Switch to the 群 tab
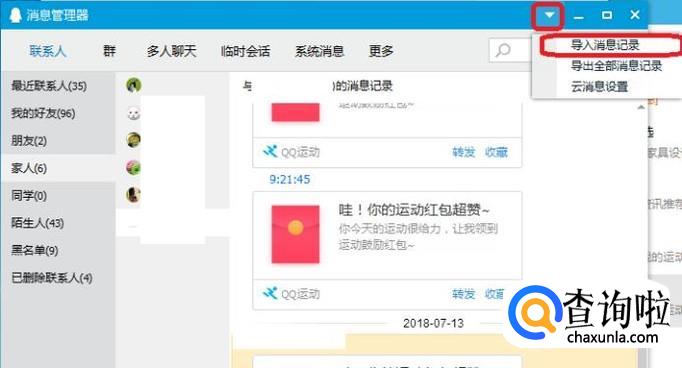Viewport: 682px width, 368px height. pyautogui.click(x=110, y=51)
